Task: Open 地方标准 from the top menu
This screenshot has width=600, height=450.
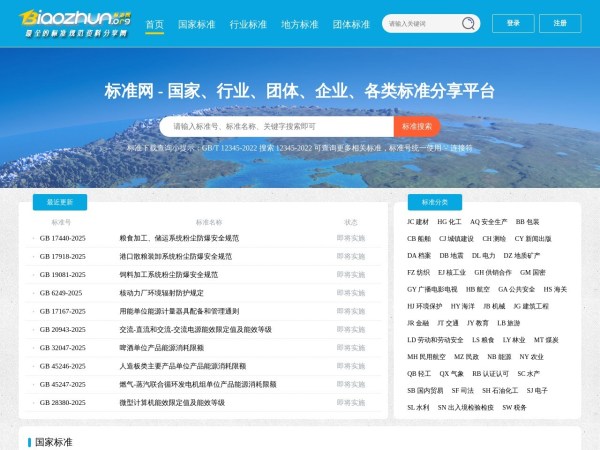Action: click(x=300, y=24)
